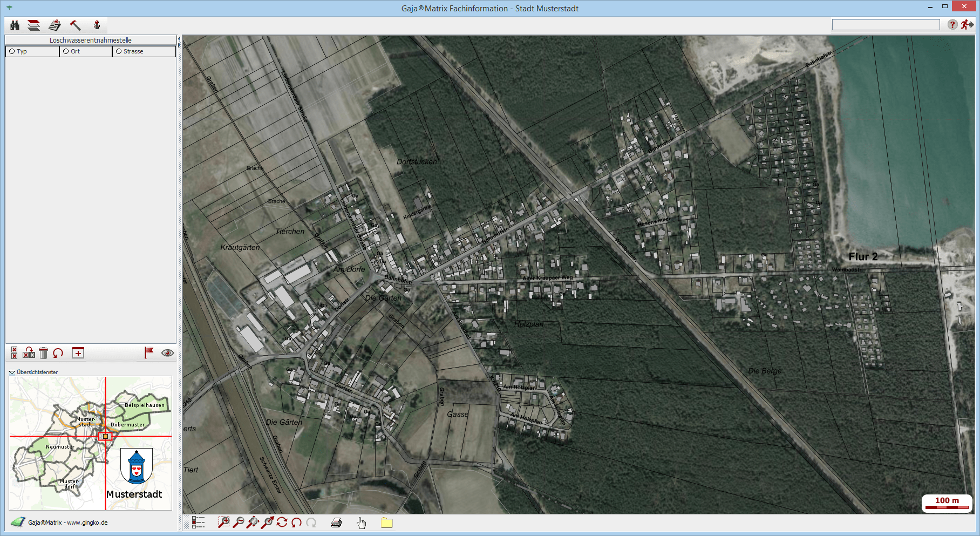Refresh the map view

pos(282,522)
